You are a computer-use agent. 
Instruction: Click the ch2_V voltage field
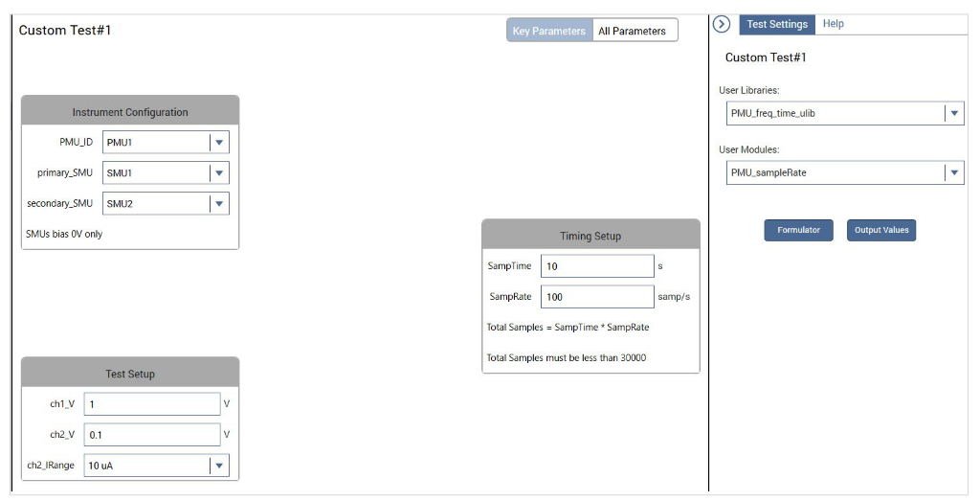pos(151,435)
